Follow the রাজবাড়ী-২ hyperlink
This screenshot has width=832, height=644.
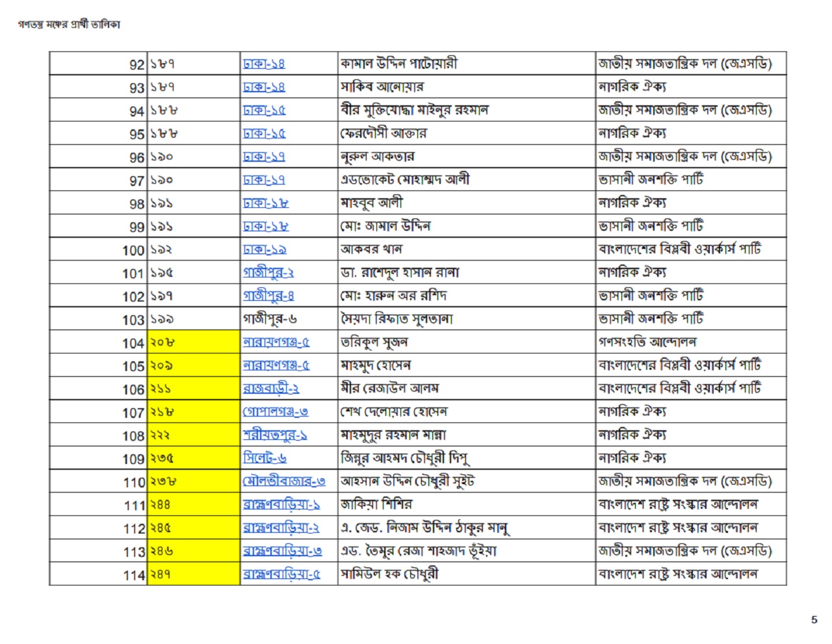(270, 389)
